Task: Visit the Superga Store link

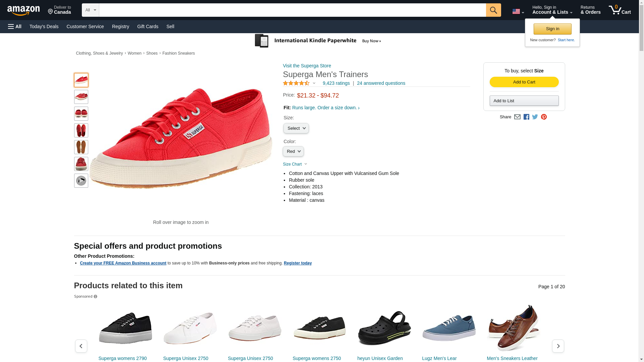Action: (307, 66)
